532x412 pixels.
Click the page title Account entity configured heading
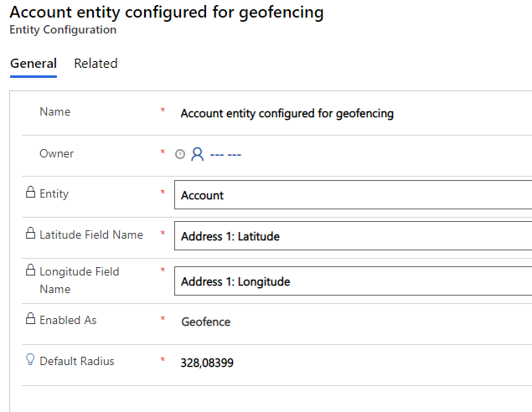coord(167,13)
